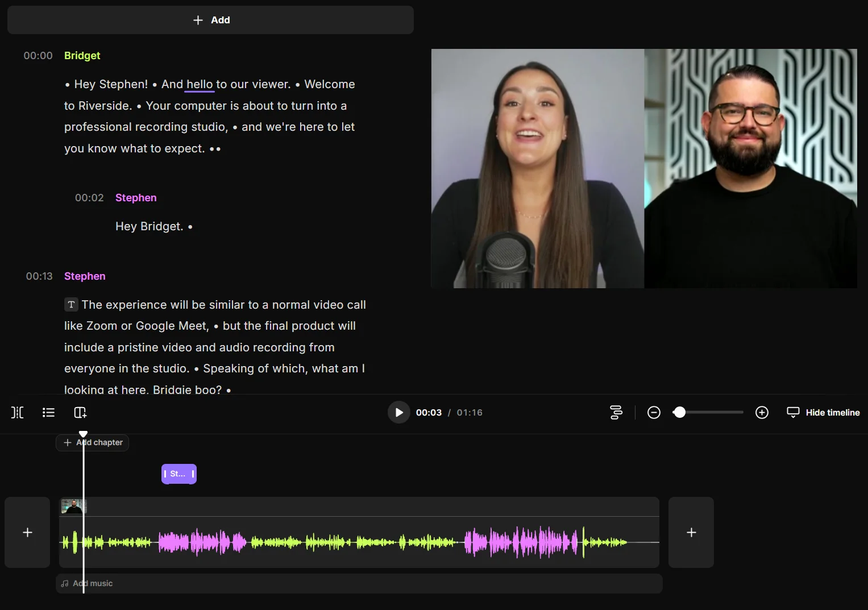
Task: Click the add clip icon in toolbar
Action: coord(80,412)
